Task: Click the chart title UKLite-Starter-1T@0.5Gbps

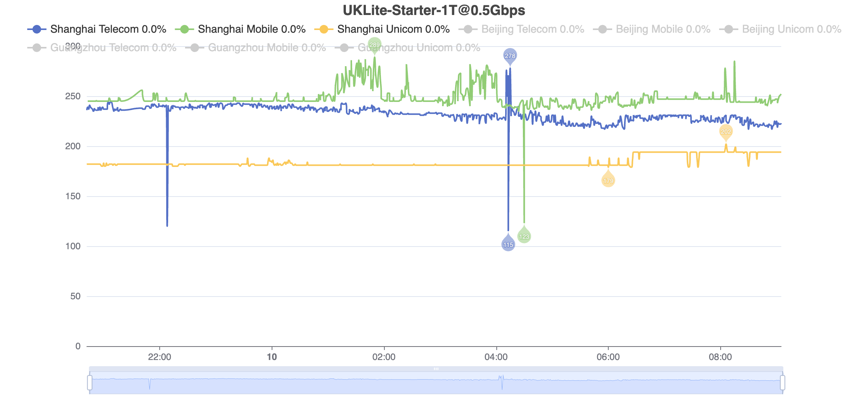Action: (x=434, y=10)
